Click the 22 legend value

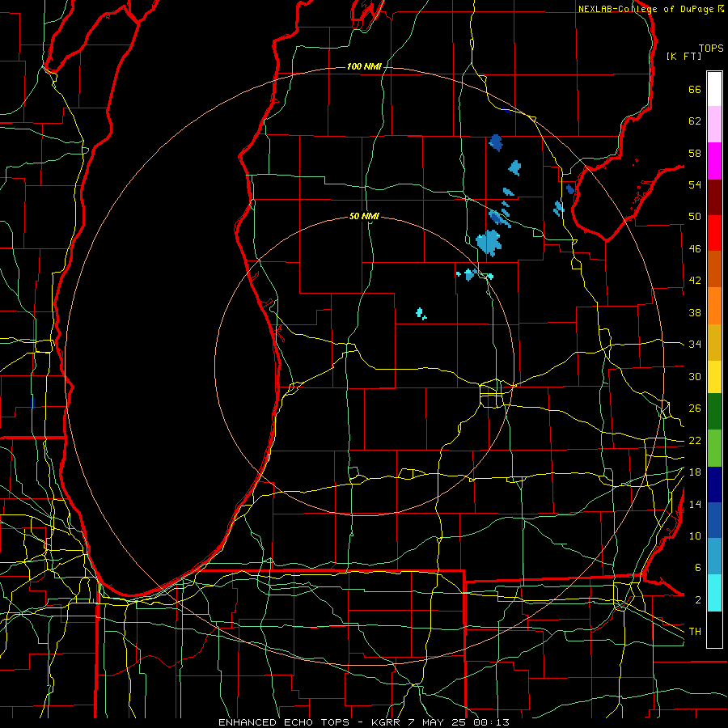click(695, 440)
